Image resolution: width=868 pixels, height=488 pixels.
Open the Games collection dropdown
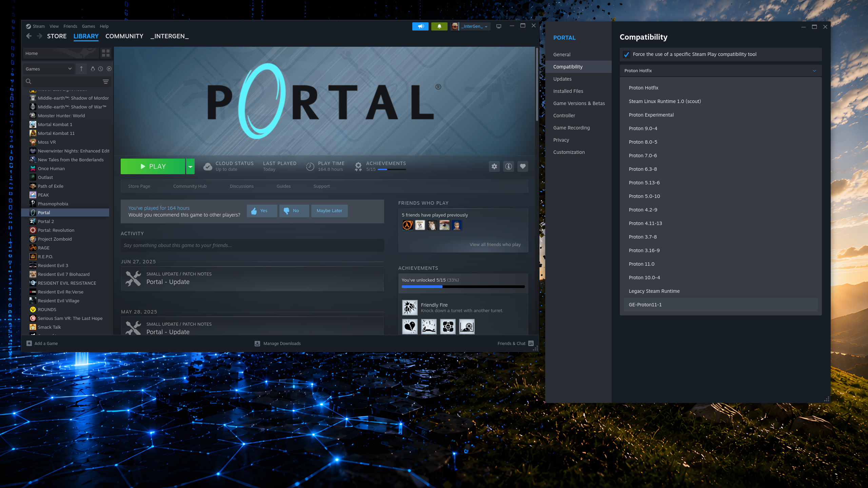click(x=48, y=69)
